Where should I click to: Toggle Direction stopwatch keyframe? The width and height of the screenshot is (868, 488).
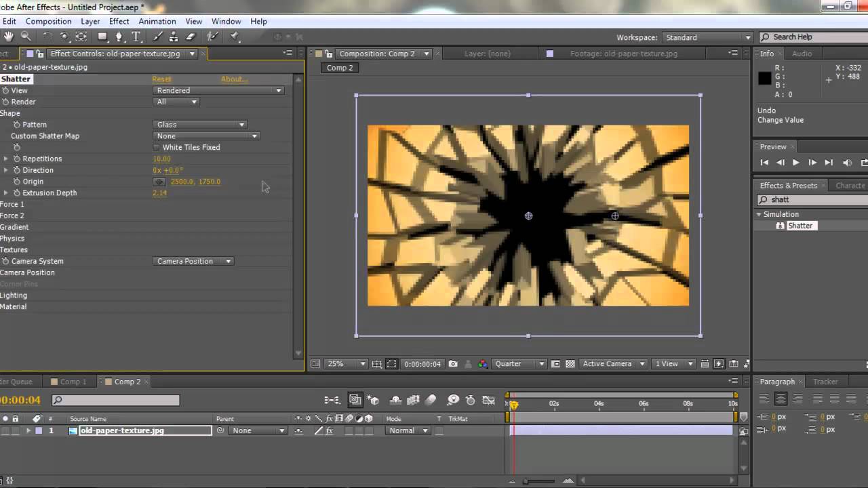pos(17,170)
